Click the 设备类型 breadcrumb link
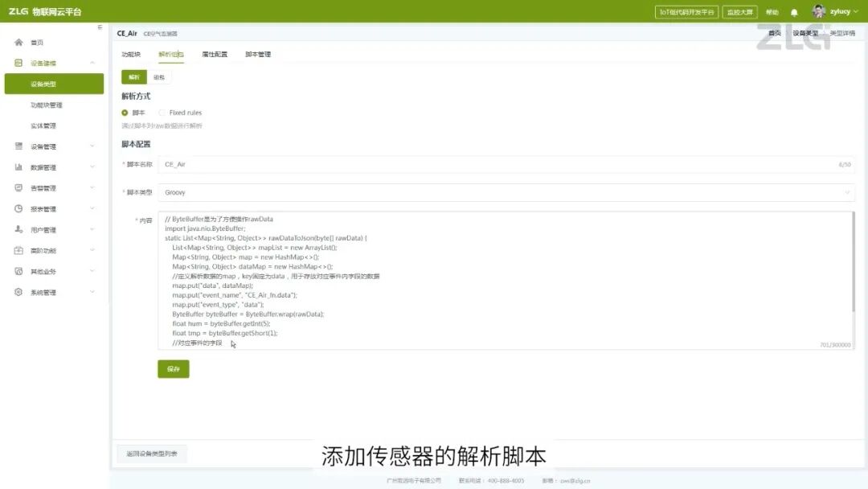The height and width of the screenshot is (489, 868). pyautogui.click(x=805, y=33)
